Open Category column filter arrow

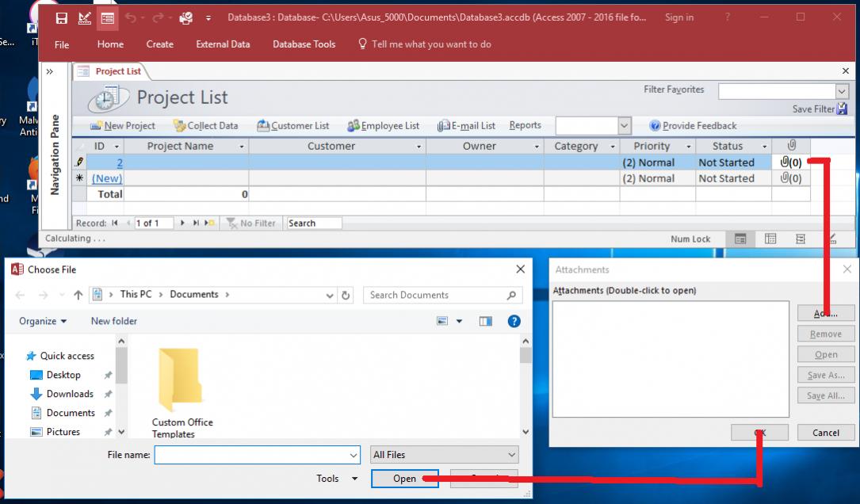[613, 147]
